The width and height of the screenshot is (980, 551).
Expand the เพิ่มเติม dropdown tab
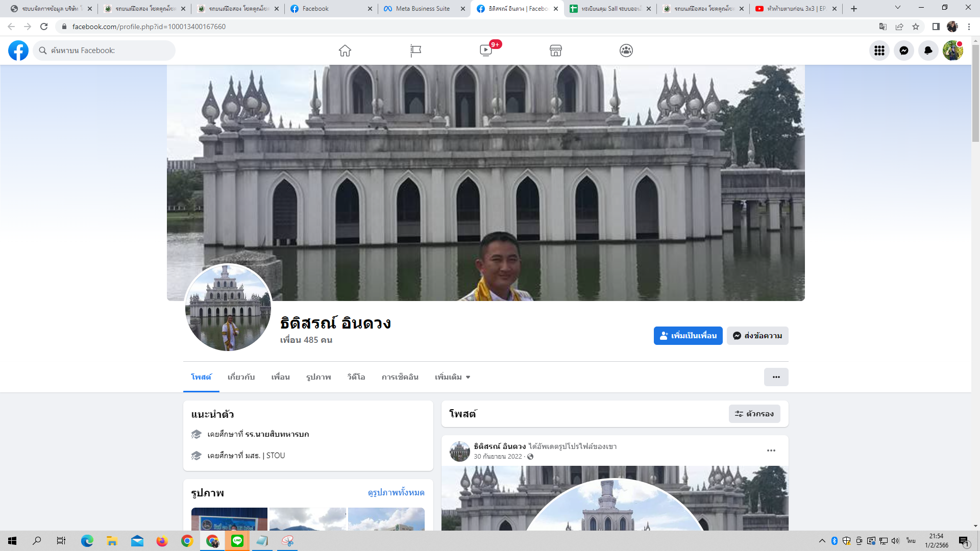[452, 377]
